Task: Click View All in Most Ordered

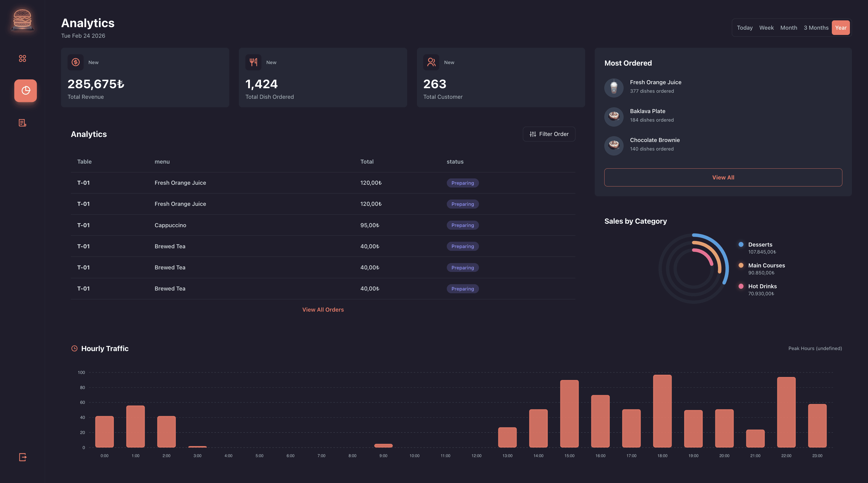Action: (723, 177)
